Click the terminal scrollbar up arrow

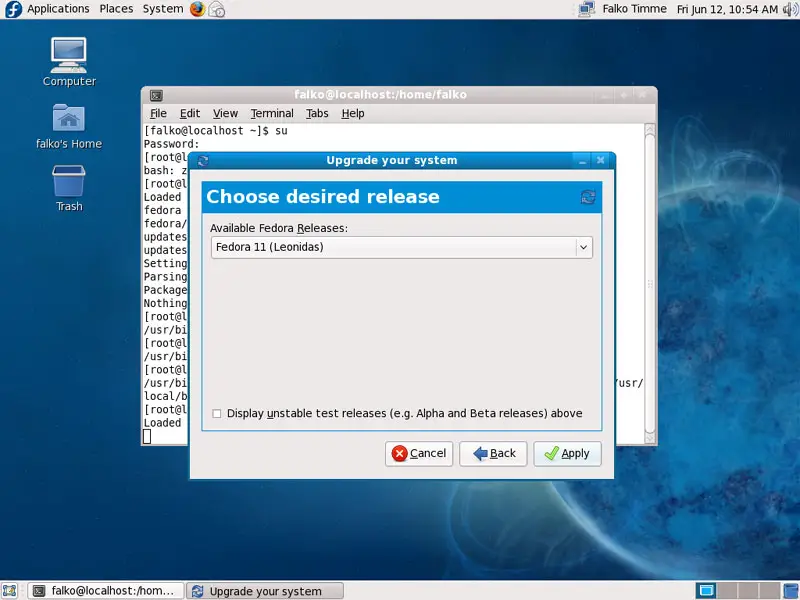coord(650,130)
